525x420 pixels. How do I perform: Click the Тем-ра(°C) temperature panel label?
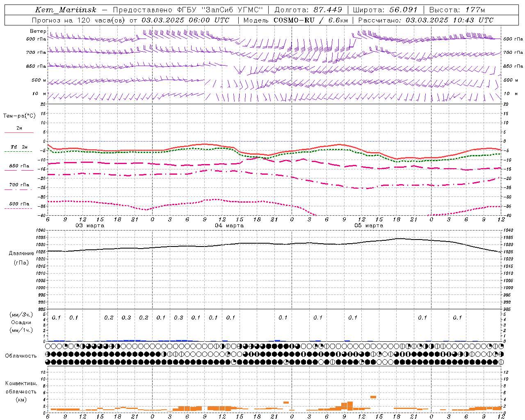click(19, 116)
